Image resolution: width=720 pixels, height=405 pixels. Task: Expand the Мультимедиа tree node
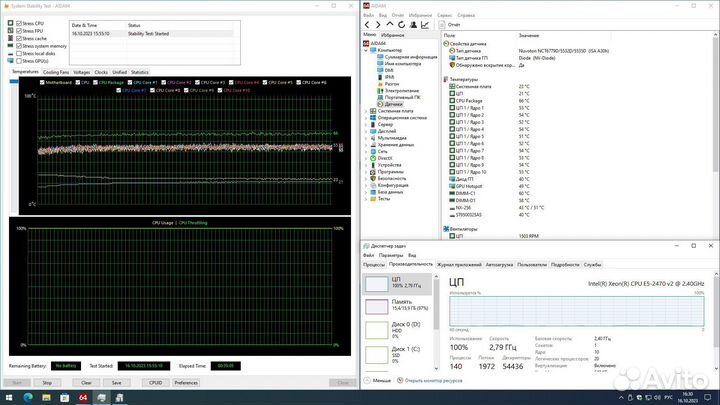point(366,138)
